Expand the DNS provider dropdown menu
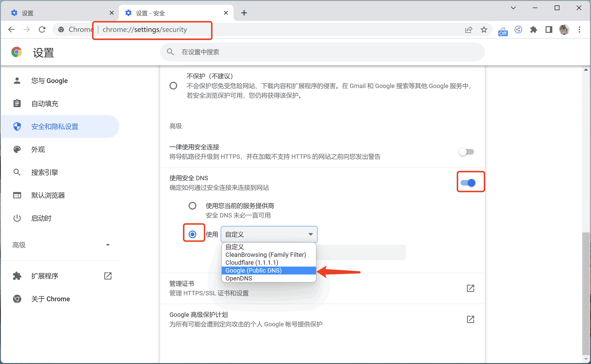 tap(268, 234)
